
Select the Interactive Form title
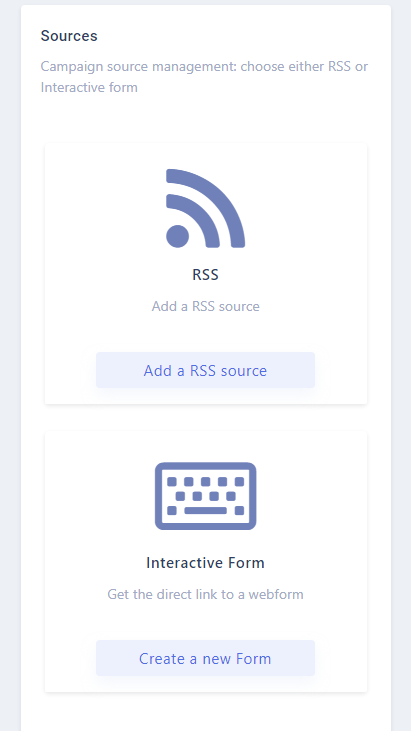click(206, 563)
